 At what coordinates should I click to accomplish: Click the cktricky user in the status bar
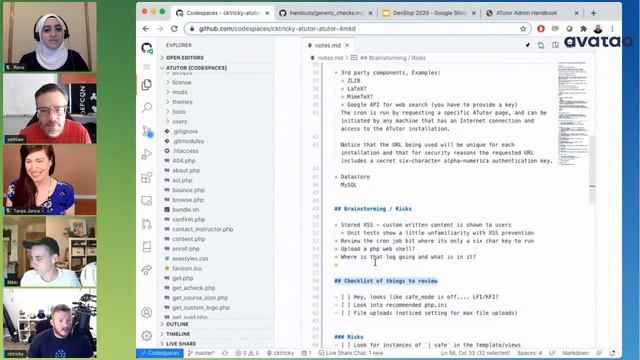[x=280, y=353]
